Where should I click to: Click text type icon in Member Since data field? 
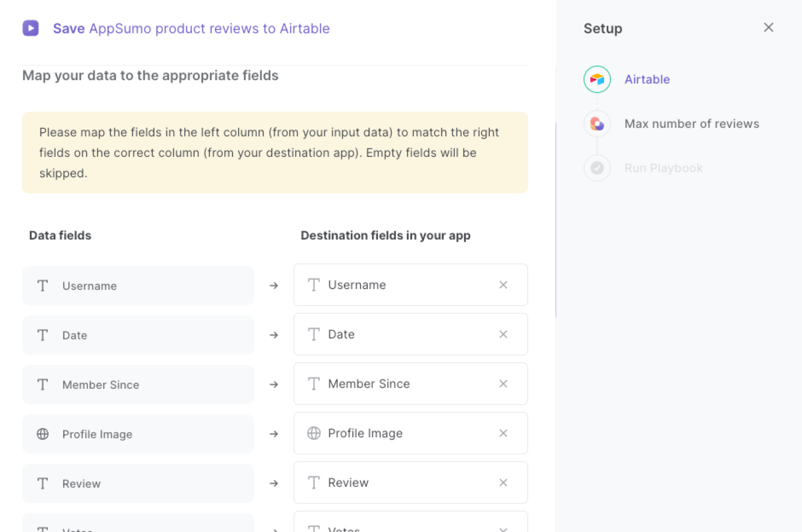43,385
